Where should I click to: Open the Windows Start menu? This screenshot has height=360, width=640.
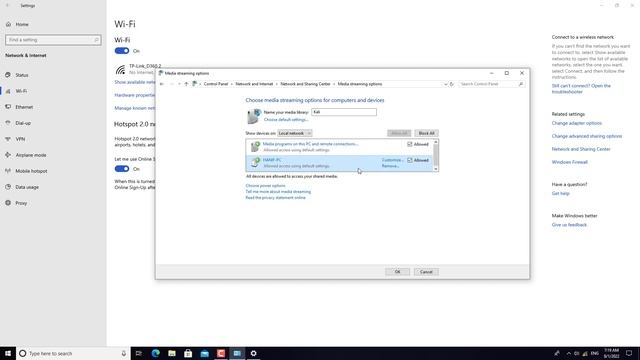[8, 353]
